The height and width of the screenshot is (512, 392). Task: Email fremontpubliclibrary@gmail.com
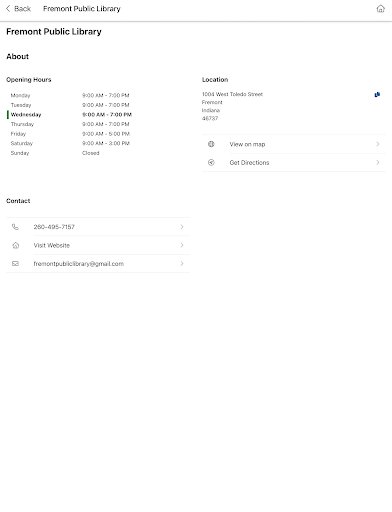(x=98, y=264)
